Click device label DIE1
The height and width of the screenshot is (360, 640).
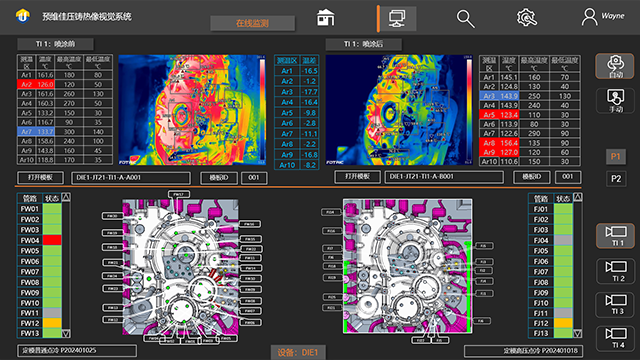297,353
